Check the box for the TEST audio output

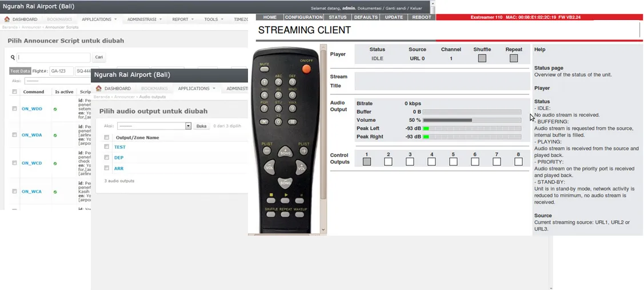(x=106, y=146)
